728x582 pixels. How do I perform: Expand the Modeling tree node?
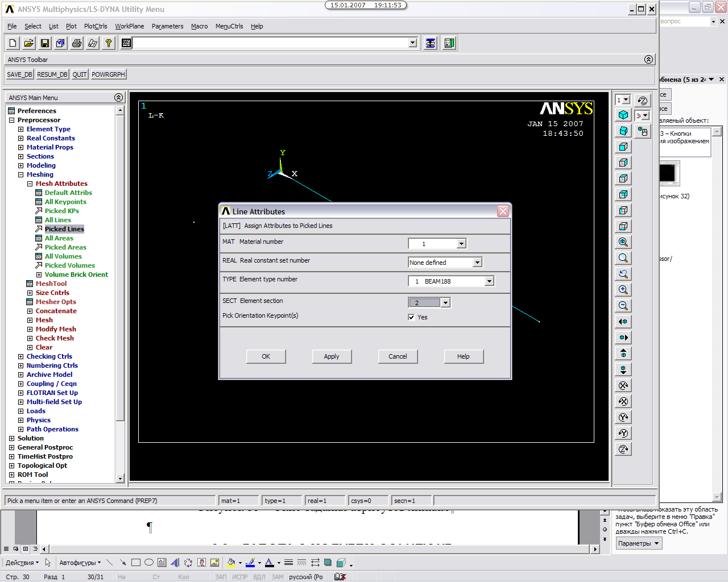coord(20,165)
